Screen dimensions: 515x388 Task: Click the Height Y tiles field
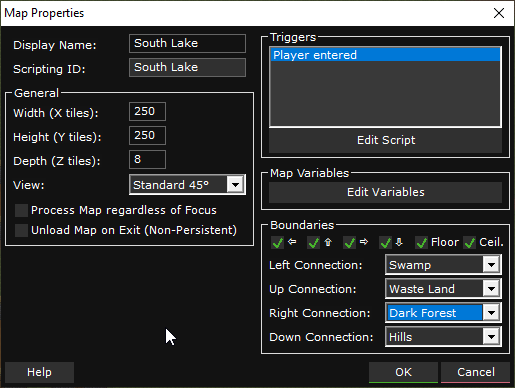click(147, 135)
